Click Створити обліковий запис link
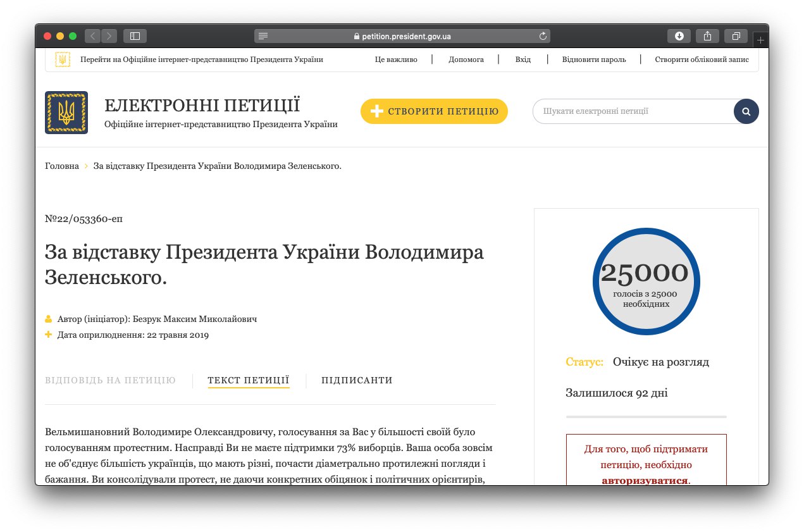 702,59
